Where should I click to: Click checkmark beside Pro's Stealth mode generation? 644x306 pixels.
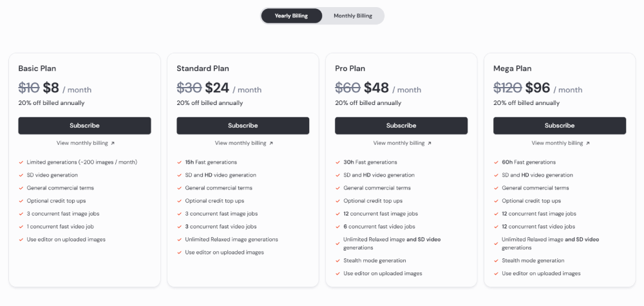coord(337,261)
